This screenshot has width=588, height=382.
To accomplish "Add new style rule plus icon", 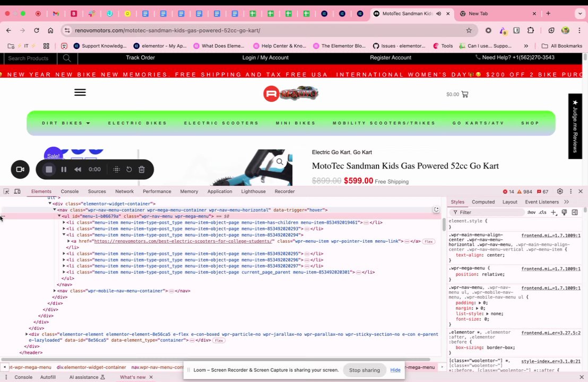I will tap(554, 213).
